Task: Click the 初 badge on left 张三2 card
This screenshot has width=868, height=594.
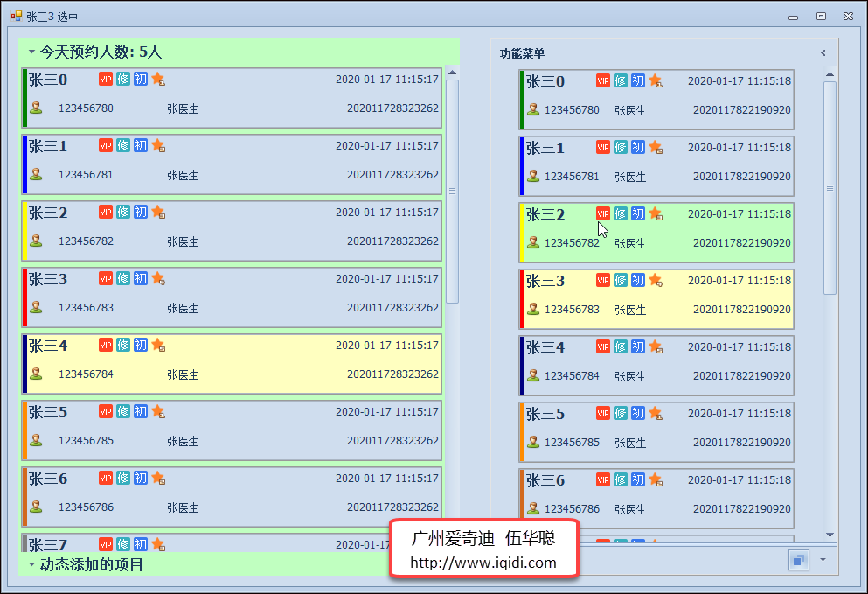Action: [141, 212]
